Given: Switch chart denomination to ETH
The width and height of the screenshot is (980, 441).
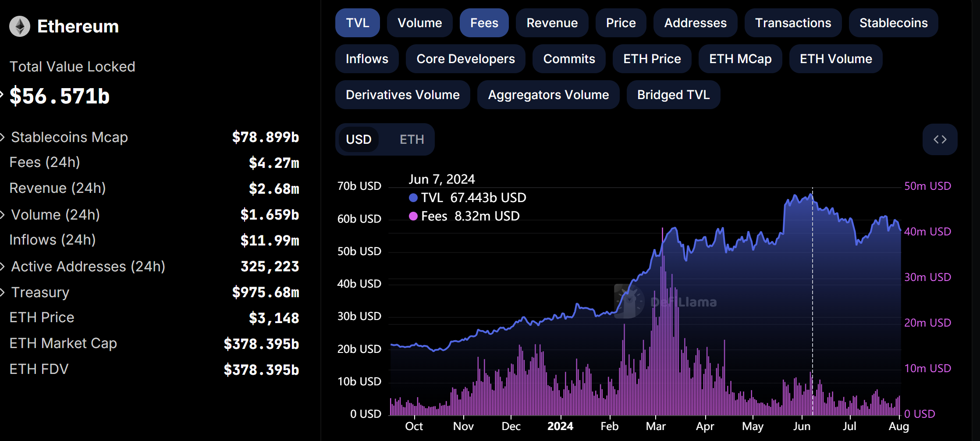Looking at the screenshot, I should click(x=412, y=139).
